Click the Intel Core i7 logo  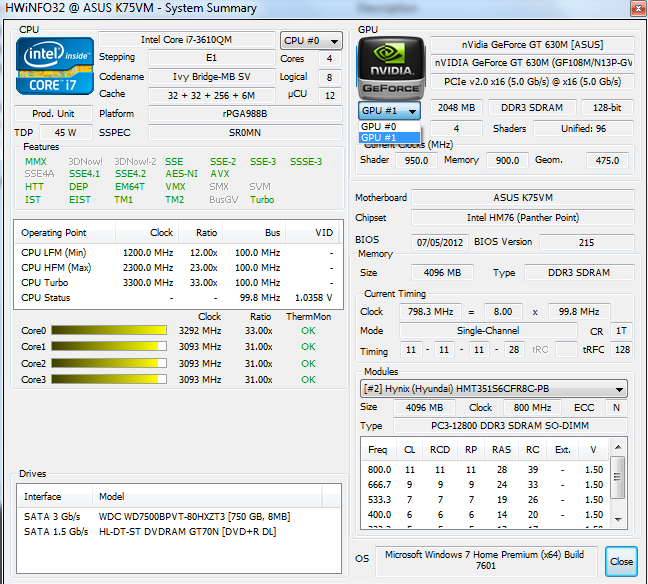(55, 66)
